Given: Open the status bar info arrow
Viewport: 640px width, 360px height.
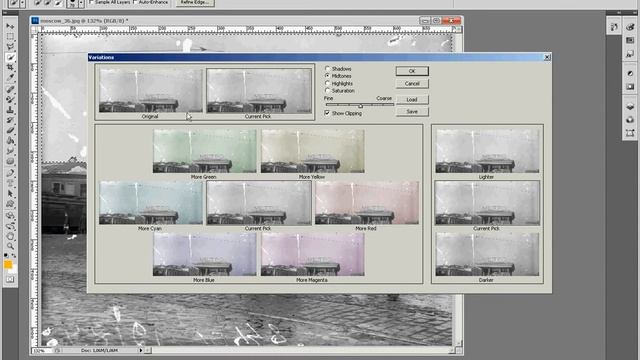Looking at the screenshot, I should pos(141,350).
